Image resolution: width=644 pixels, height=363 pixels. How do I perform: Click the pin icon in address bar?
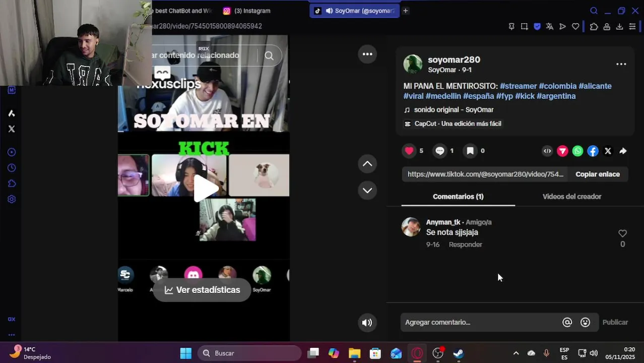[511, 27]
